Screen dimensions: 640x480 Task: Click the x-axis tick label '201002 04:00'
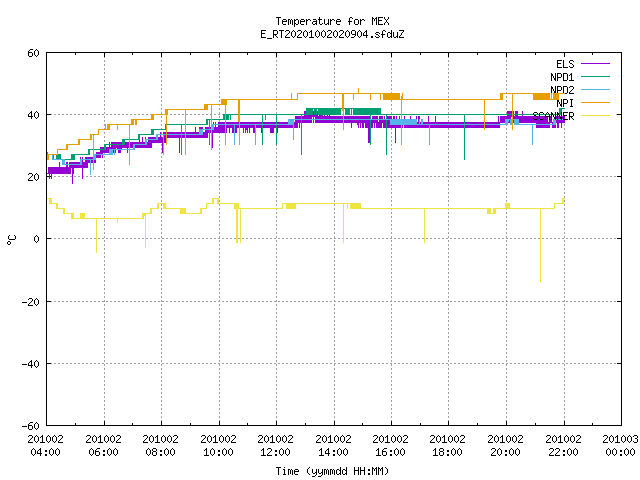coord(45,445)
